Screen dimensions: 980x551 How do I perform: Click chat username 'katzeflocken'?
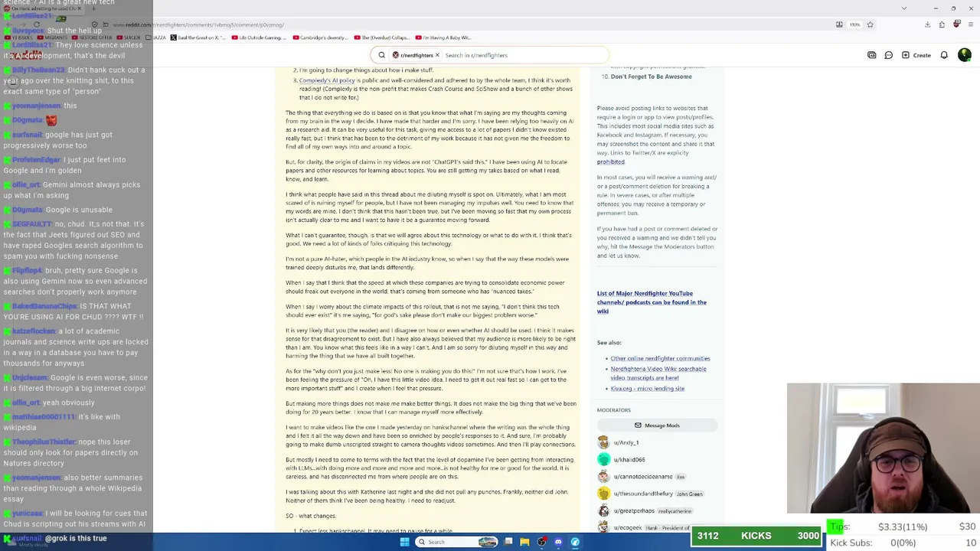[34, 331]
